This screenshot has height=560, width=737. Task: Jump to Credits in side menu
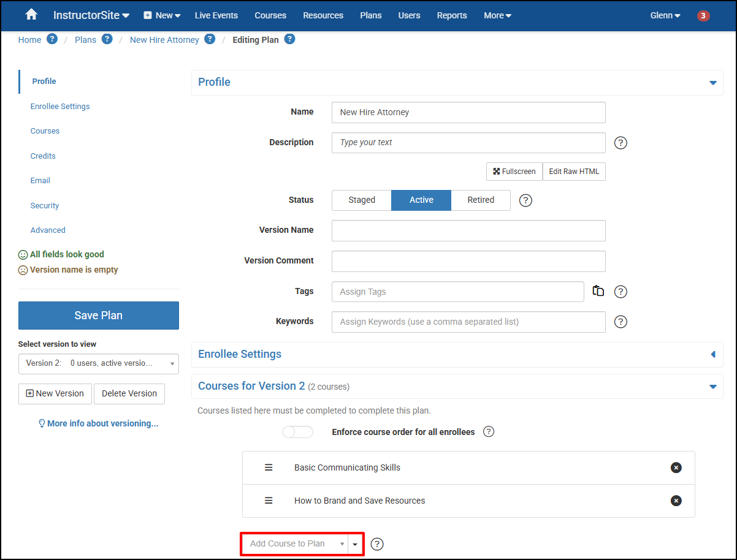(x=43, y=156)
